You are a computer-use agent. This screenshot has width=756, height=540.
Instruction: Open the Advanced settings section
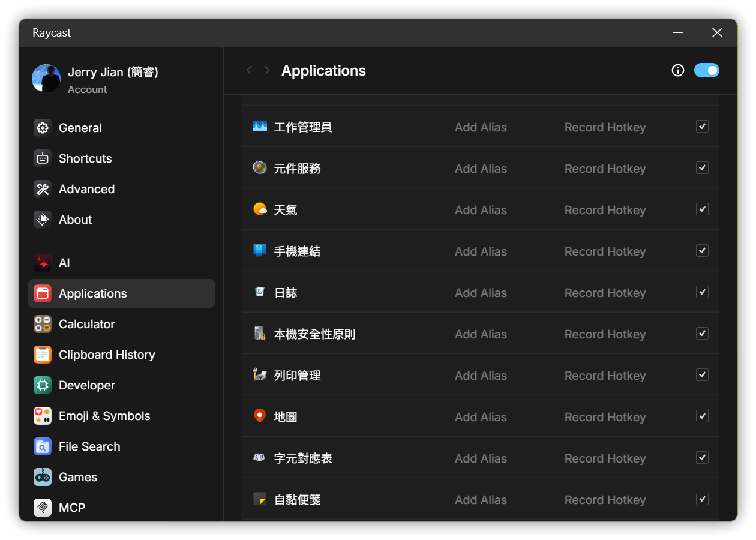pyautogui.click(x=121, y=189)
